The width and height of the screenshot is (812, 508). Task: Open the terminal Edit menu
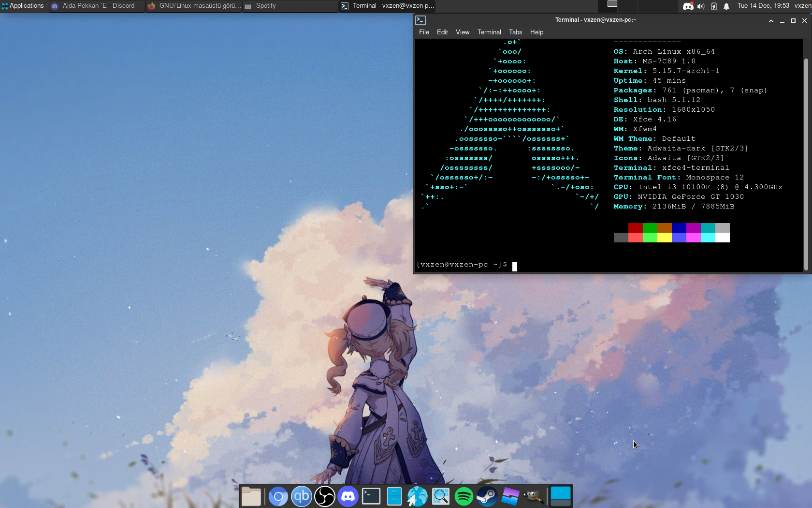(442, 32)
